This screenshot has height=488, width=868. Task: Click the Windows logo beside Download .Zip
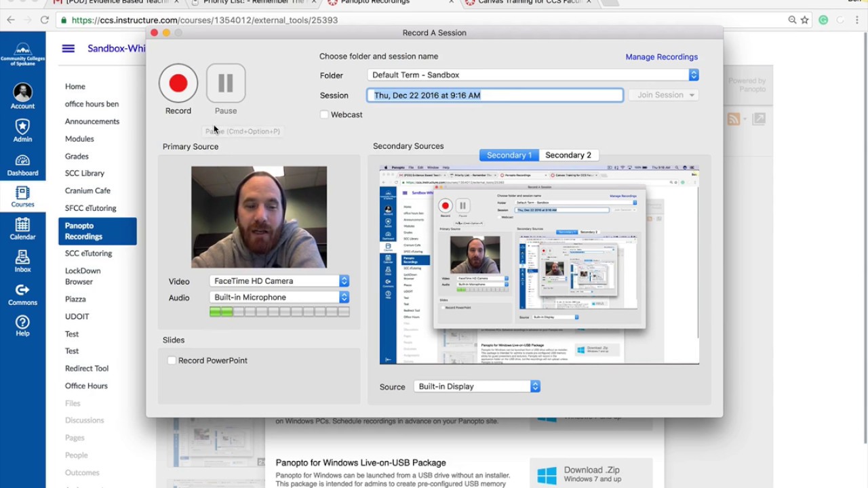pos(547,475)
